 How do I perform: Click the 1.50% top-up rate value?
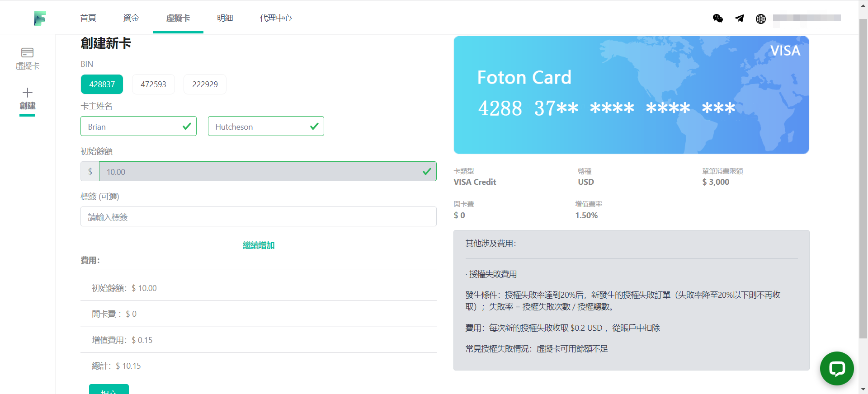[x=586, y=216]
